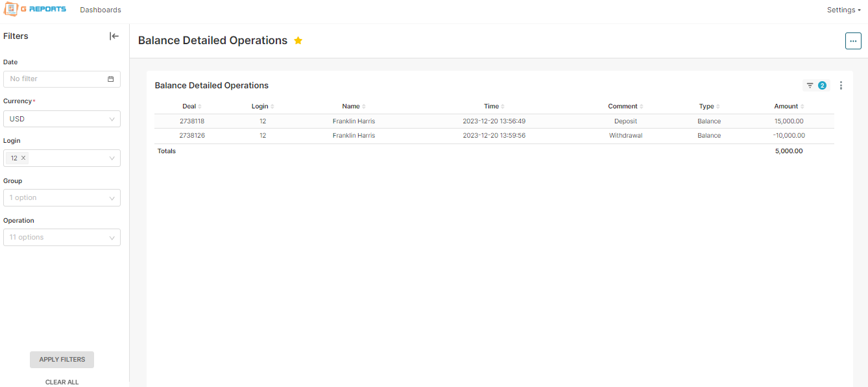Open the calendar in Date filter
This screenshot has width=868, height=387.
111,79
